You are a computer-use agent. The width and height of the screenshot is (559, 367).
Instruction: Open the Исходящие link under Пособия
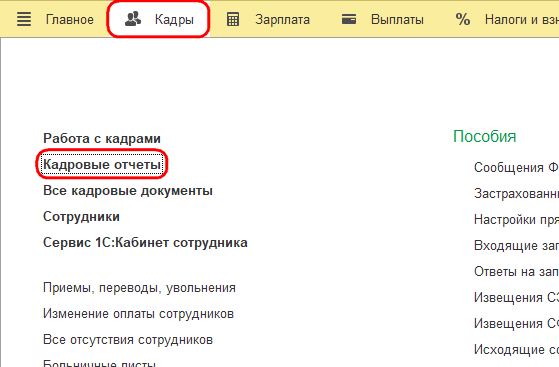516,350
